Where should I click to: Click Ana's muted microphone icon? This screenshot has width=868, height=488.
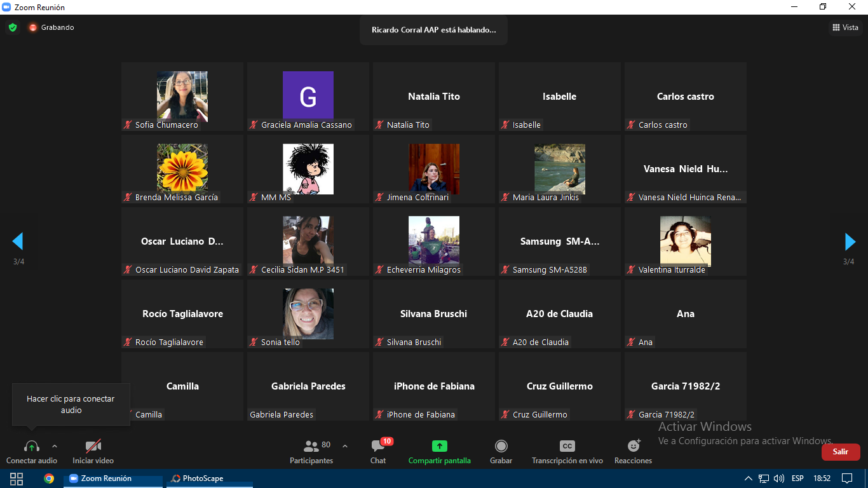pos(631,342)
